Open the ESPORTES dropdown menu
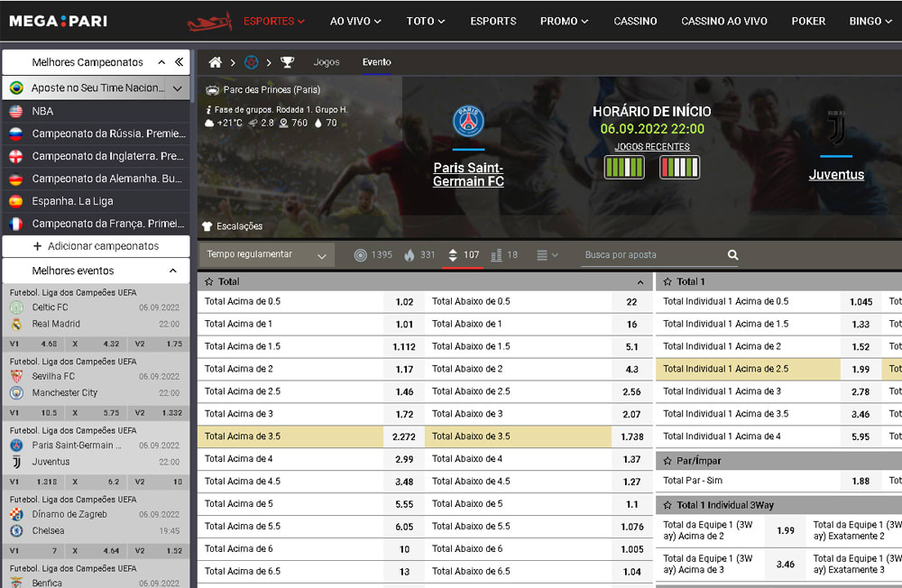 tap(274, 22)
